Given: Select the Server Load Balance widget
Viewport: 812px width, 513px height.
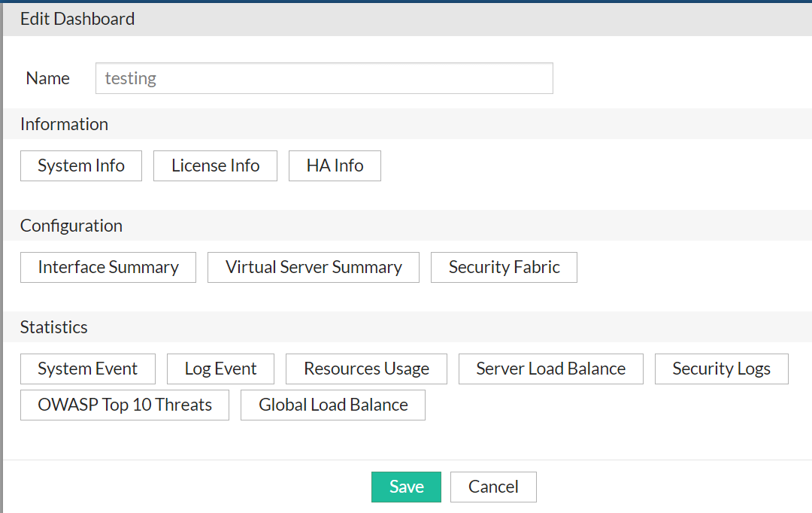Looking at the screenshot, I should click(x=550, y=369).
